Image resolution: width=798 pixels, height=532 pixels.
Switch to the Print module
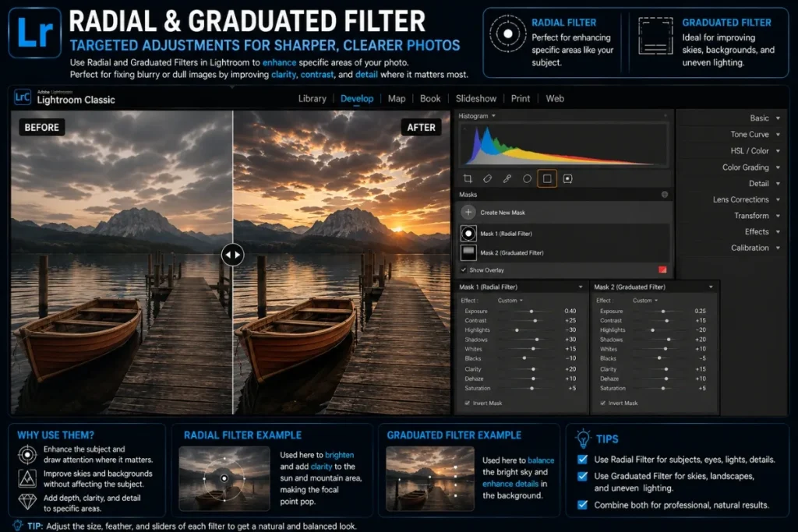coord(520,99)
